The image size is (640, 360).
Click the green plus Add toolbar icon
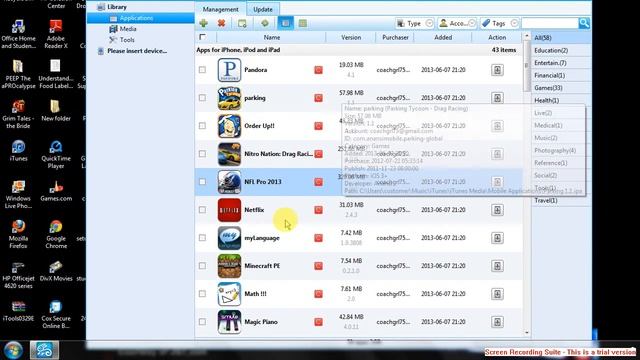pyautogui.click(x=203, y=23)
